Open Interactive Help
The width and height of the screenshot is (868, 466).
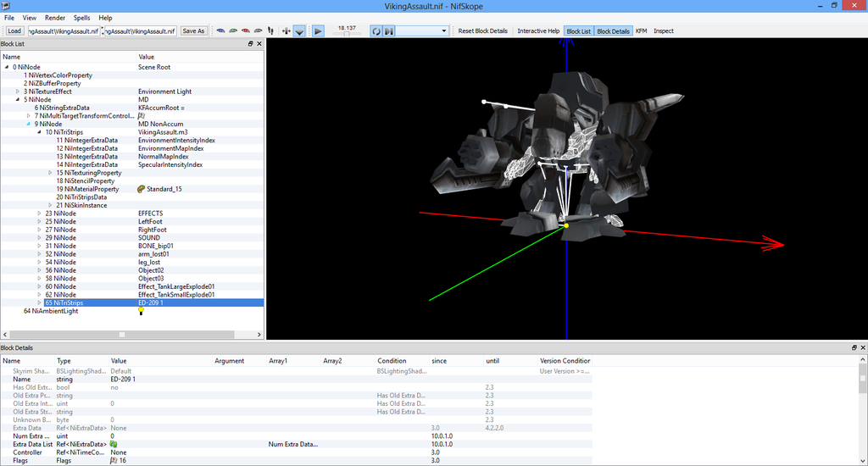pyautogui.click(x=538, y=31)
